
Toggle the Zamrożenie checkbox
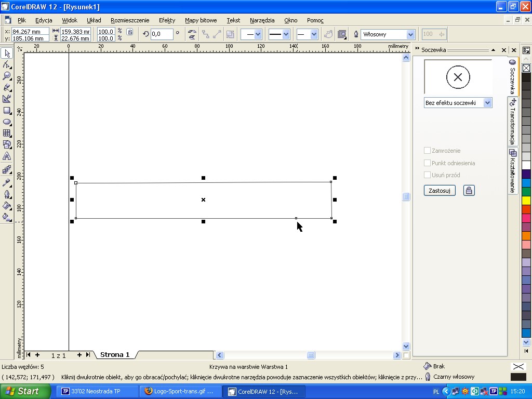pyautogui.click(x=428, y=151)
